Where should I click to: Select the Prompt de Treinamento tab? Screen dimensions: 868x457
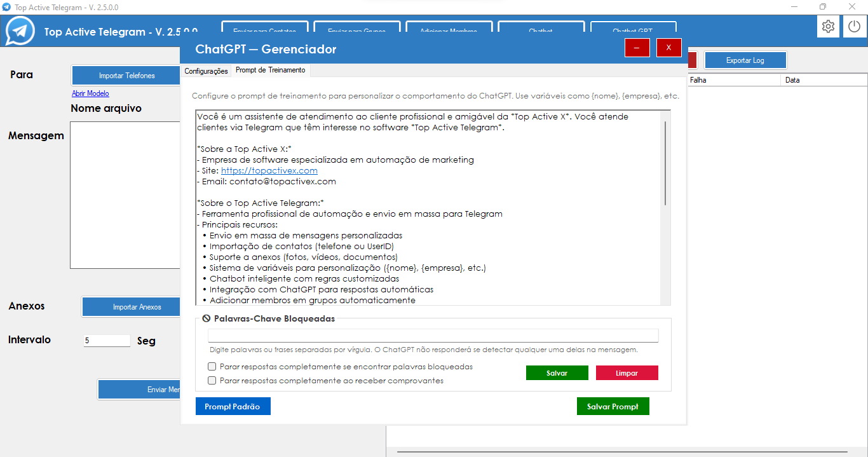pos(270,71)
